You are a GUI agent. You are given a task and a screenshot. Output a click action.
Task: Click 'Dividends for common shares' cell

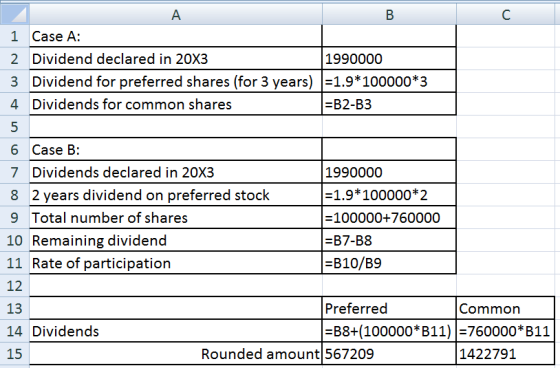pos(176,104)
